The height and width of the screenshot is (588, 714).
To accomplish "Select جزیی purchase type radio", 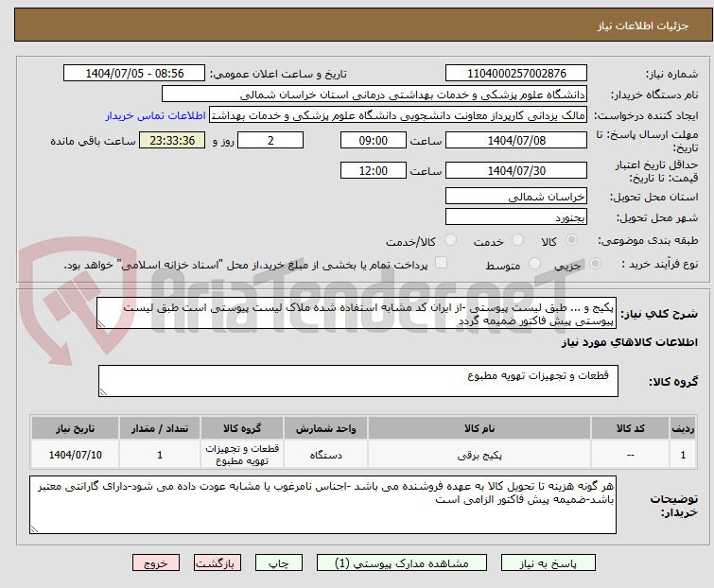I will coord(587,266).
